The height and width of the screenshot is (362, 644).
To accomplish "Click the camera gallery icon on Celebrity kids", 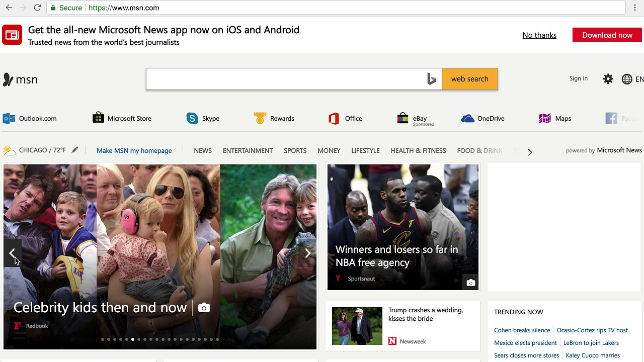I will tap(204, 308).
